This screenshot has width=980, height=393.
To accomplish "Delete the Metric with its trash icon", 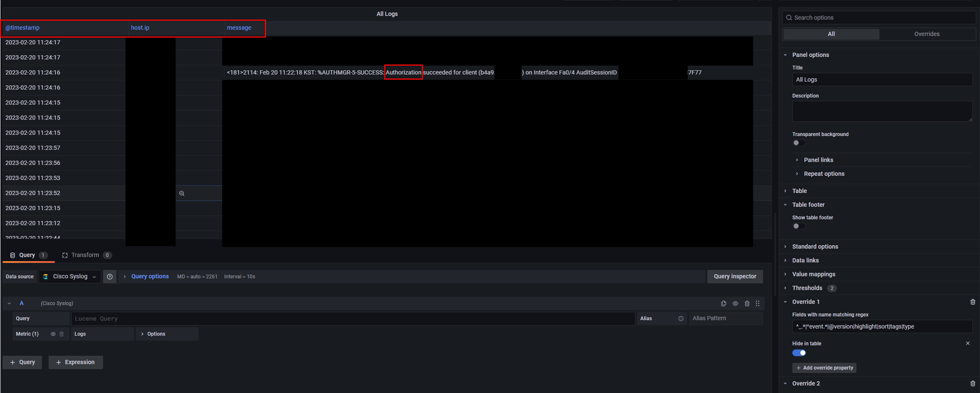I will click(x=62, y=334).
